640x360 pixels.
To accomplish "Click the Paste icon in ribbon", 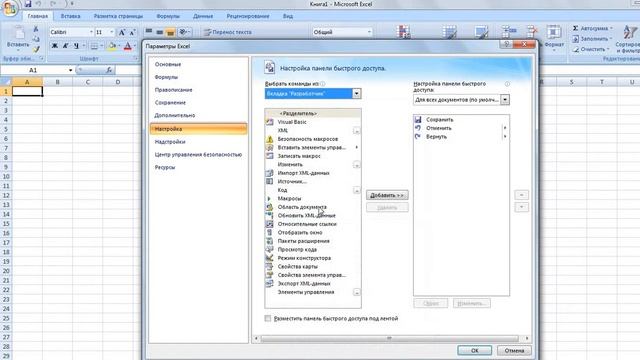I will [x=18, y=33].
